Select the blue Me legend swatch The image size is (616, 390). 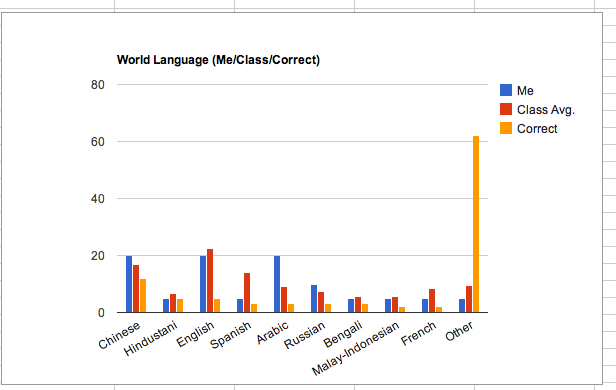pyautogui.click(x=506, y=90)
